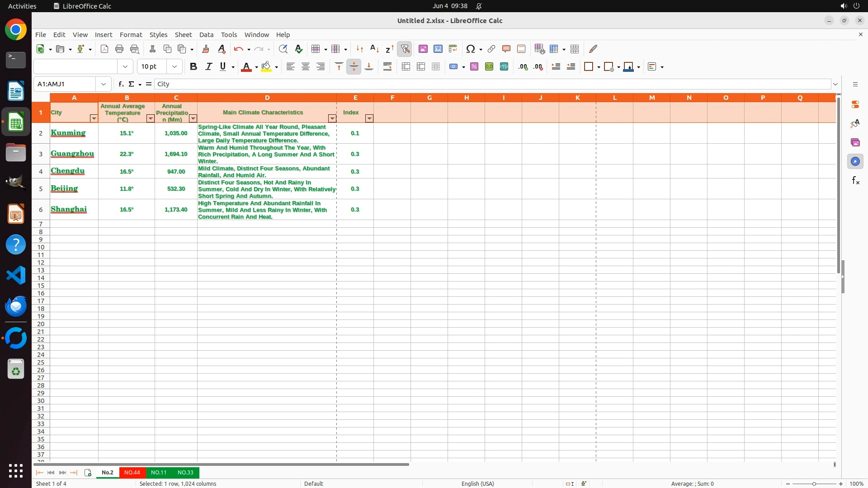Click the Clone Formatting paintbrush icon
868x488 pixels.
(x=206, y=49)
